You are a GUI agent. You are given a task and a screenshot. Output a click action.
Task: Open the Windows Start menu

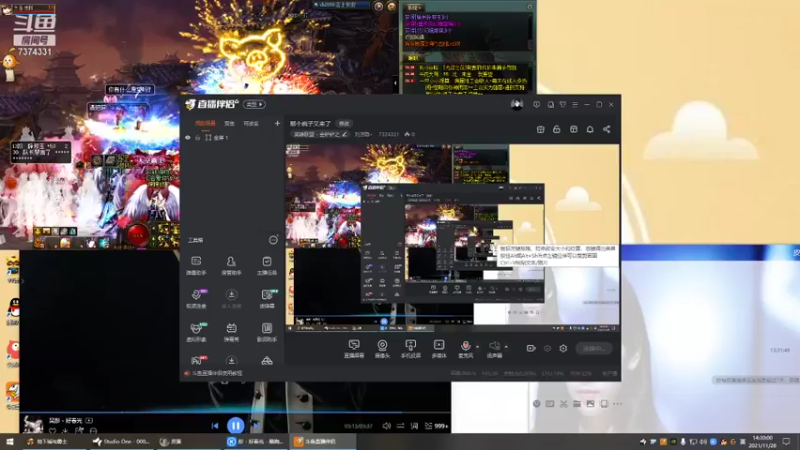pos(9,441)
